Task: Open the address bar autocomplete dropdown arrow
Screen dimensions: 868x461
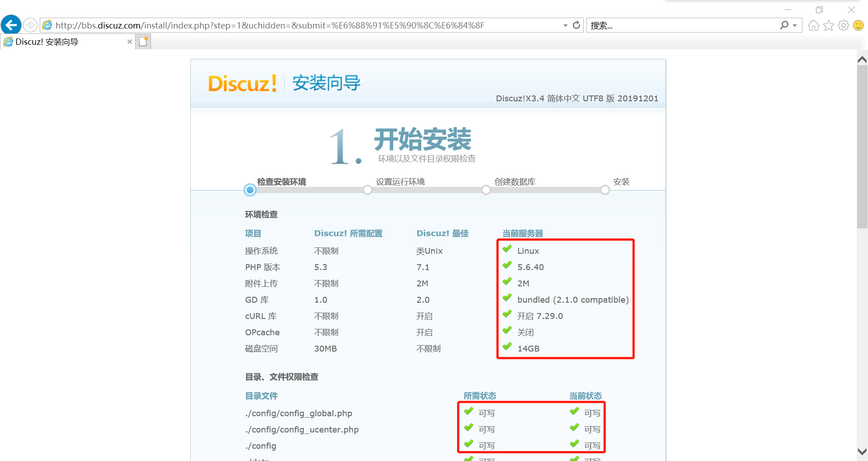Action: (x=565, y=25)
